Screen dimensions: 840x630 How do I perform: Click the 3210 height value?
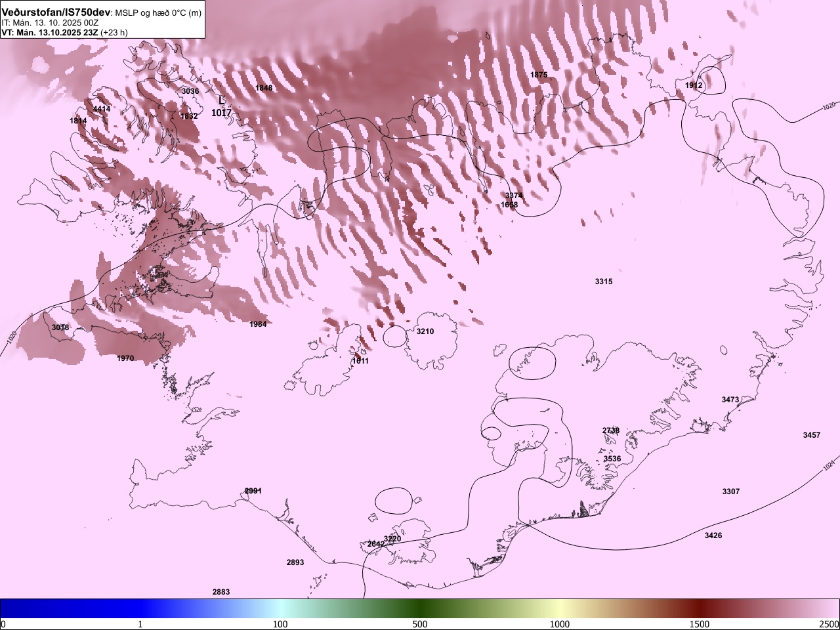point(425,331)
